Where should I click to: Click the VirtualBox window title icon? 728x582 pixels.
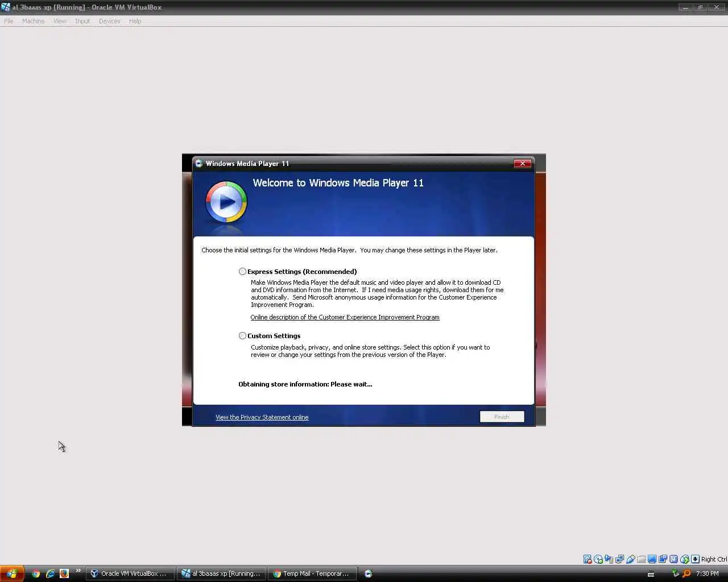6,7
